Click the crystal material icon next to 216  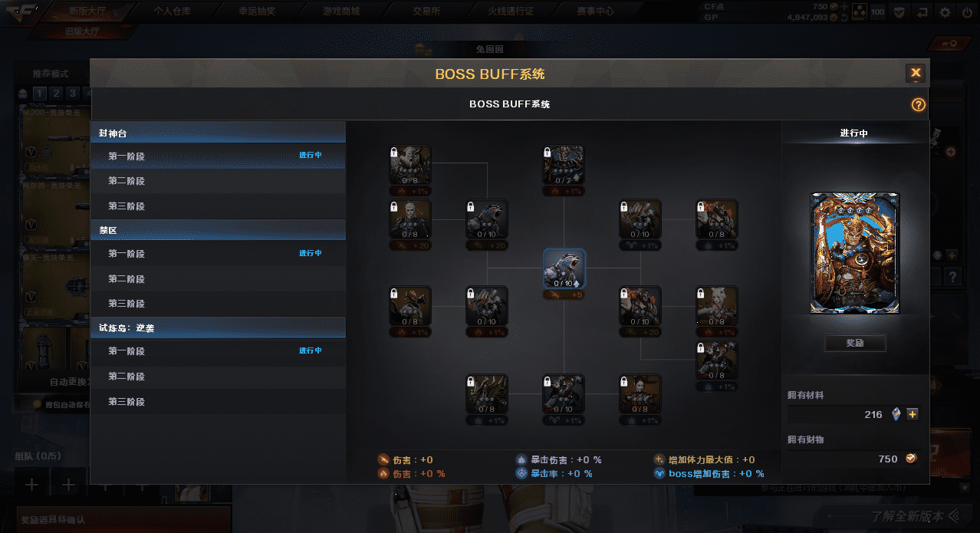tap(896, 414)
